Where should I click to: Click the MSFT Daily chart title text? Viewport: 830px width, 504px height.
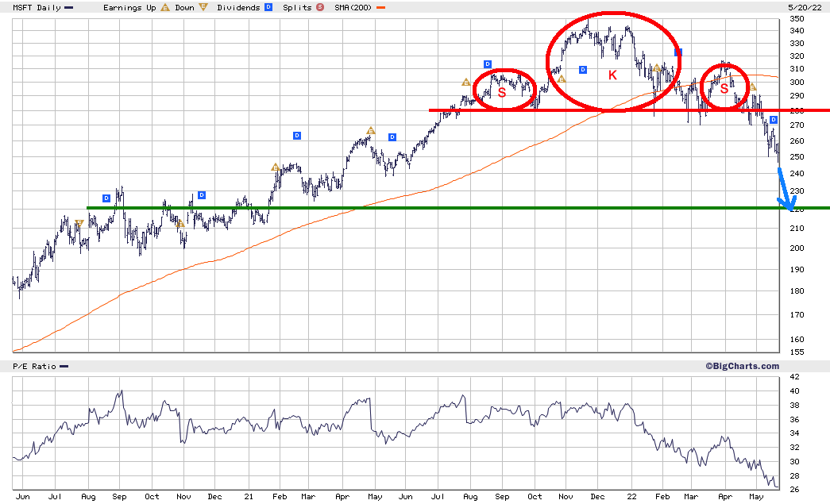click(x=37, y=8)
